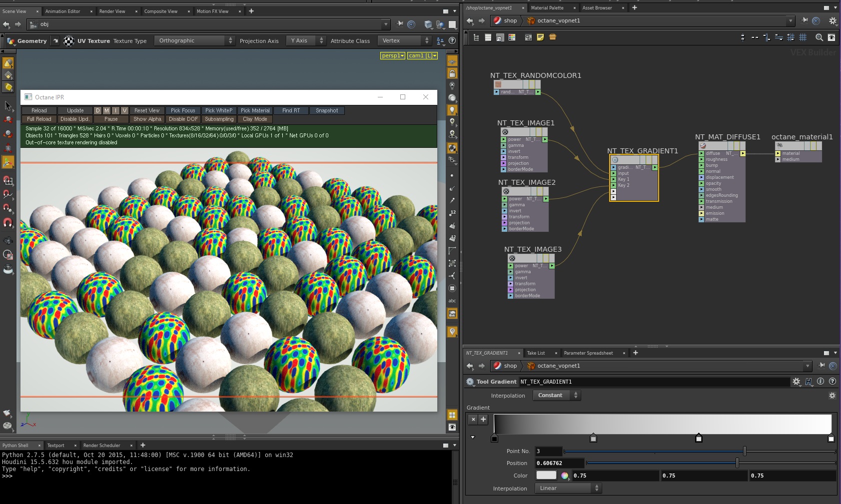The width and height of the screenshot is (841, 504).
Task: Toggle Clay Mode in Octane IPR
Action: click(255, 119)
